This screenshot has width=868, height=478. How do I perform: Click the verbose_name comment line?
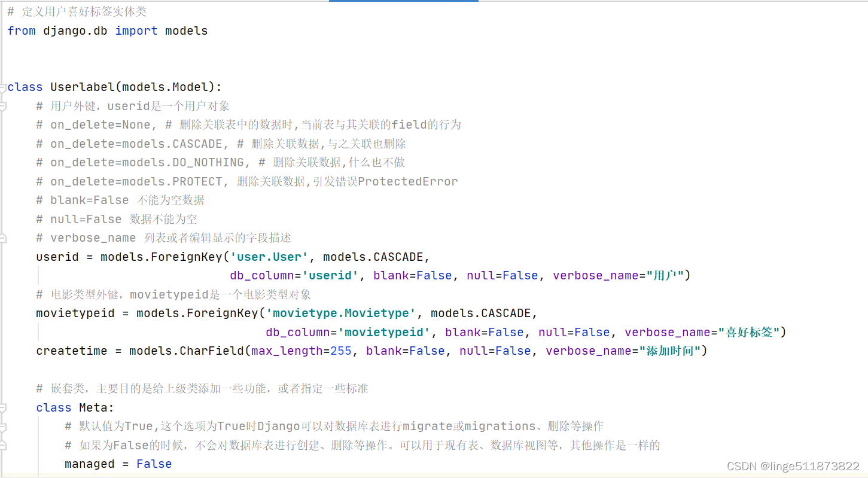[x=163, y=238]
